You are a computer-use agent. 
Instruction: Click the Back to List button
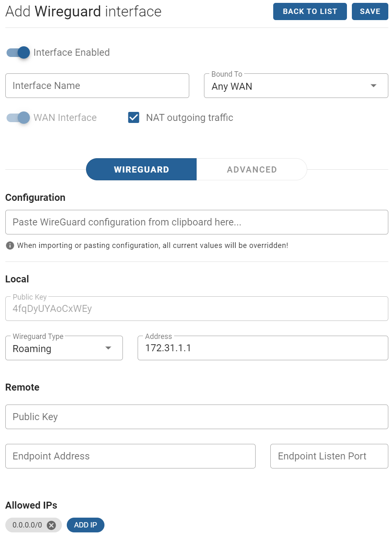tap(310, 11)
